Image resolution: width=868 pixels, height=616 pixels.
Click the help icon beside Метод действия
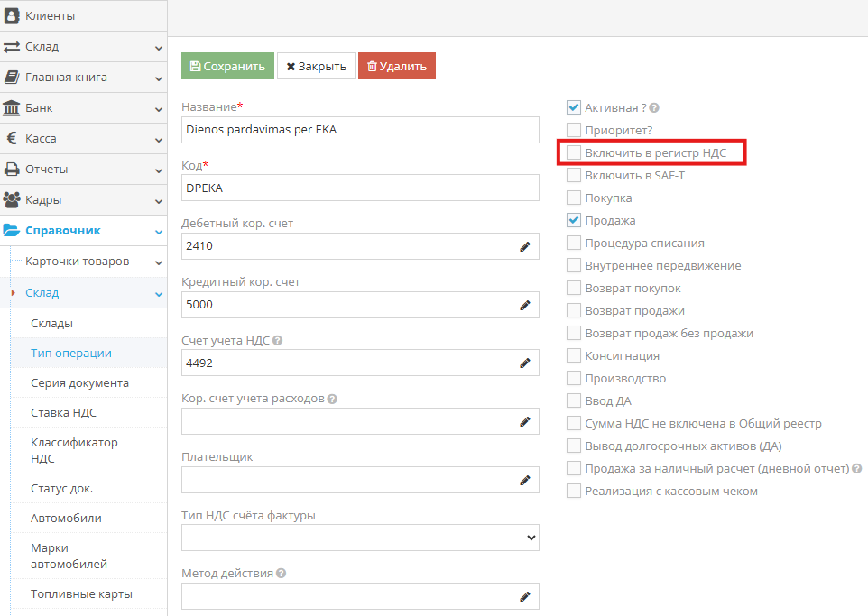282,574
